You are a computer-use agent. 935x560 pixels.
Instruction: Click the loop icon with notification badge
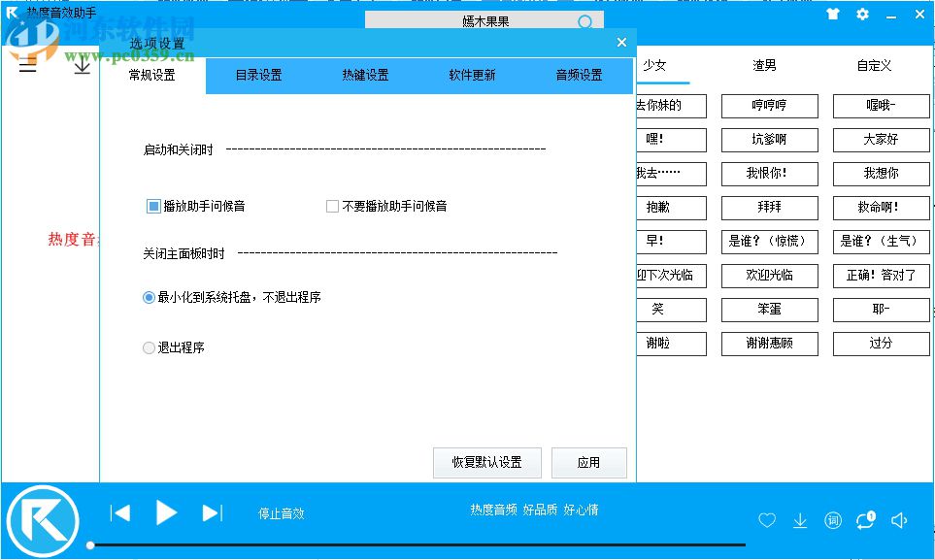tap(865, 521)
